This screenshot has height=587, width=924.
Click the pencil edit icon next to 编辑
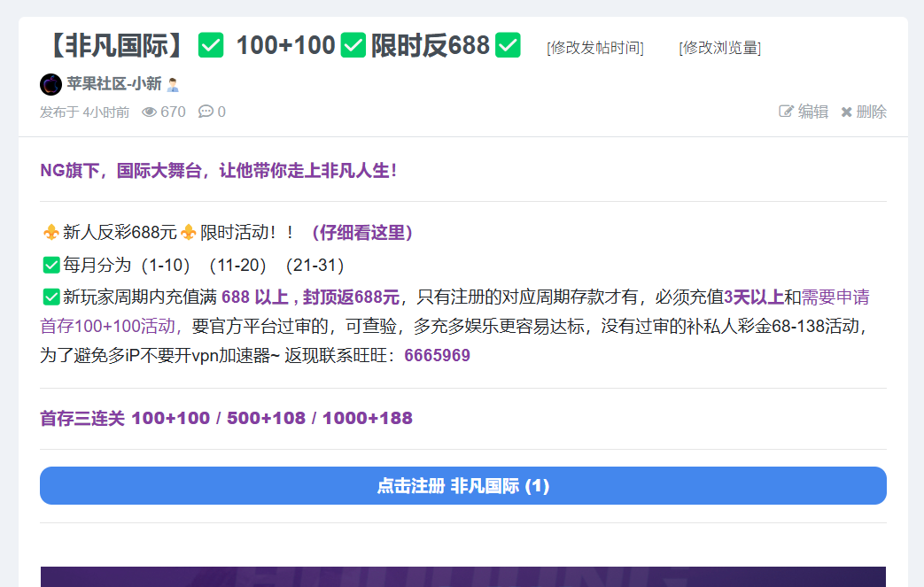click(x=786, y=112)
